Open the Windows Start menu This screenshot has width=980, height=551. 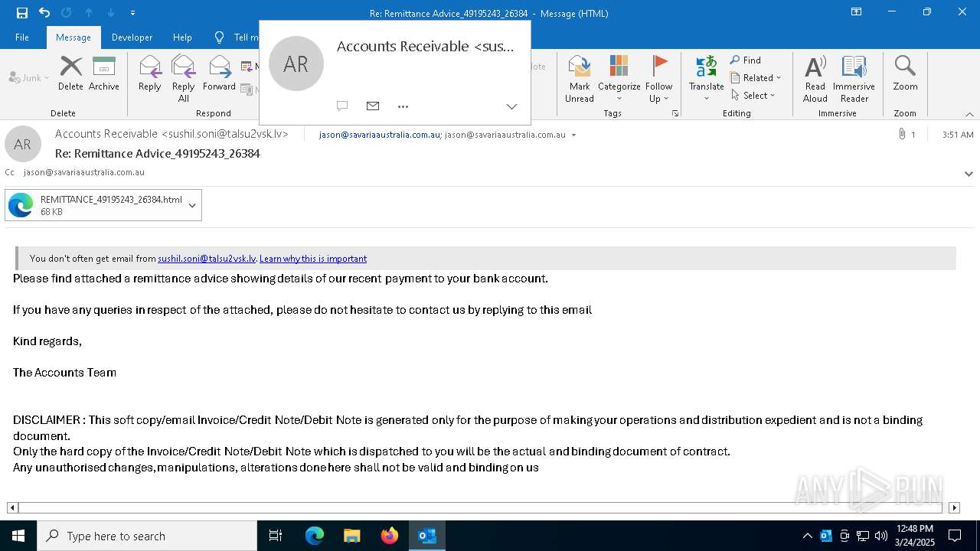pos(18,536)
